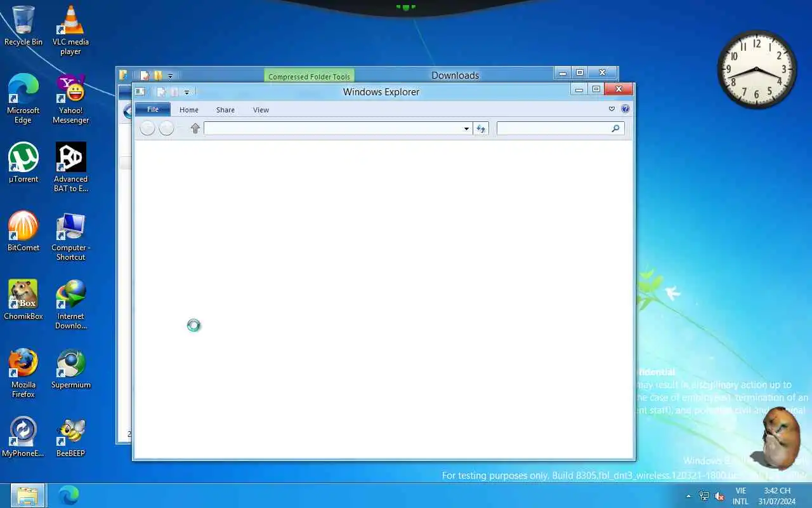Click the analog clock gadget
812x508 pixels.
757,69
